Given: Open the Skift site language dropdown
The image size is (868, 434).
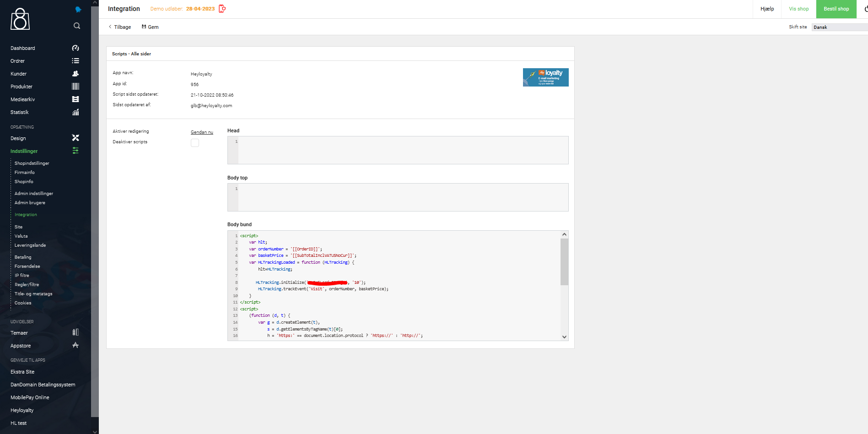Looking at the screenshot, I should pos(840,27).
